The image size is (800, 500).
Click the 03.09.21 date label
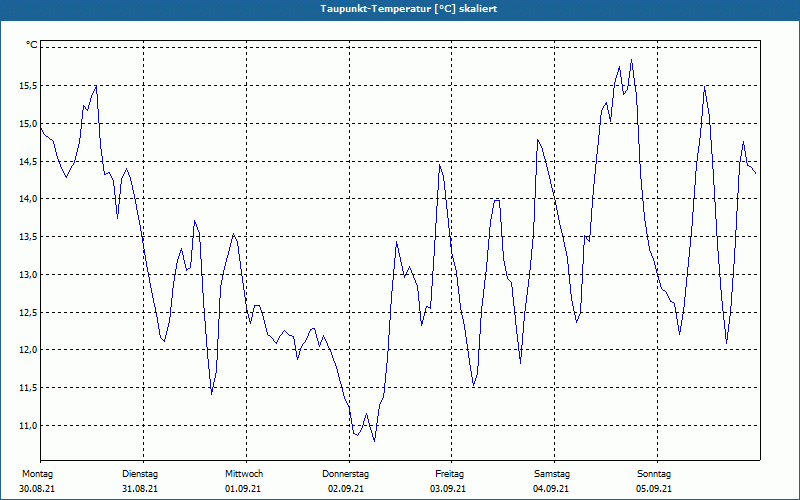point(448,489)
